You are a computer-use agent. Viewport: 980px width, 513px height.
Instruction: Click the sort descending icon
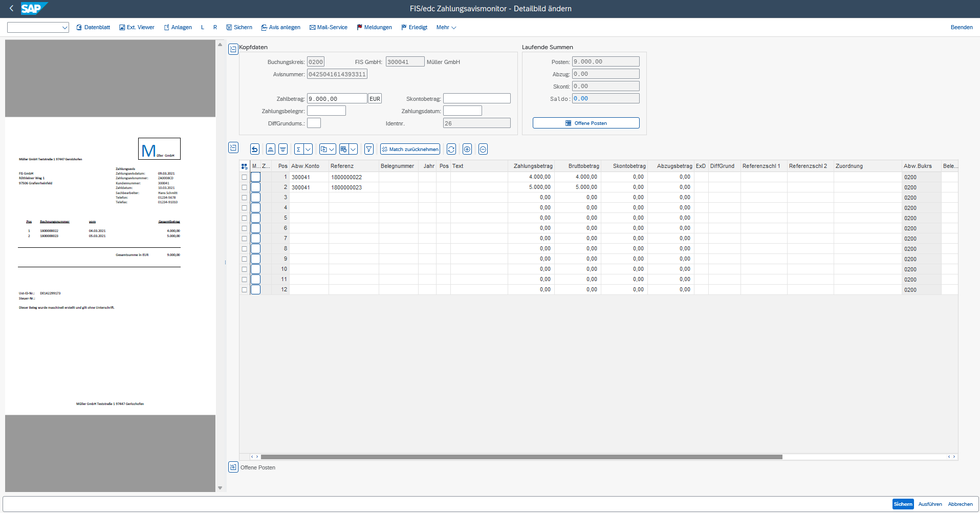coord(283,149)
